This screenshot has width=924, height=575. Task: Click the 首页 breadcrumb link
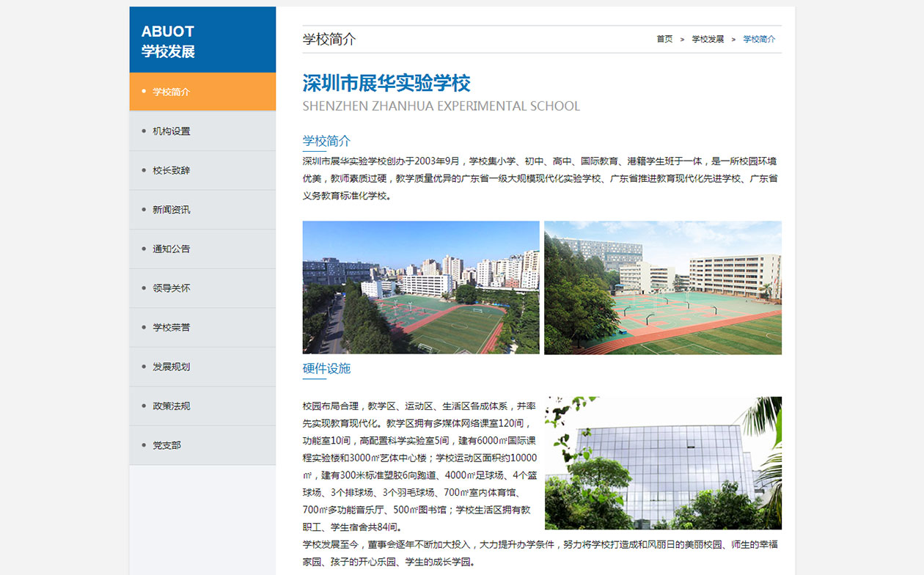(x=664, y=39)
